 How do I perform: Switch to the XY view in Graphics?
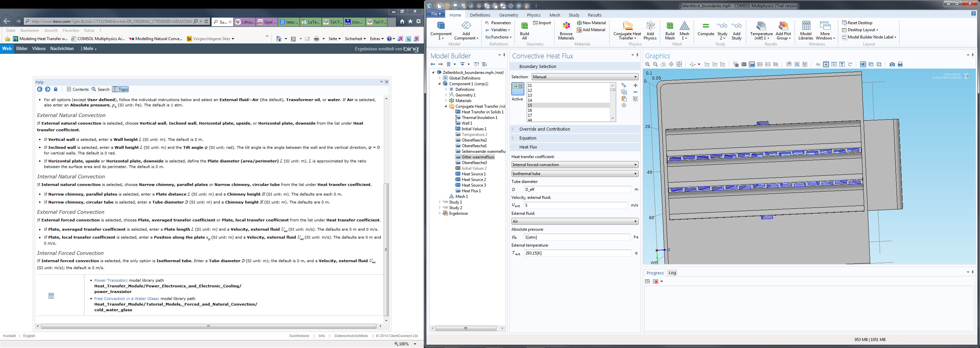tap(707, 64)
